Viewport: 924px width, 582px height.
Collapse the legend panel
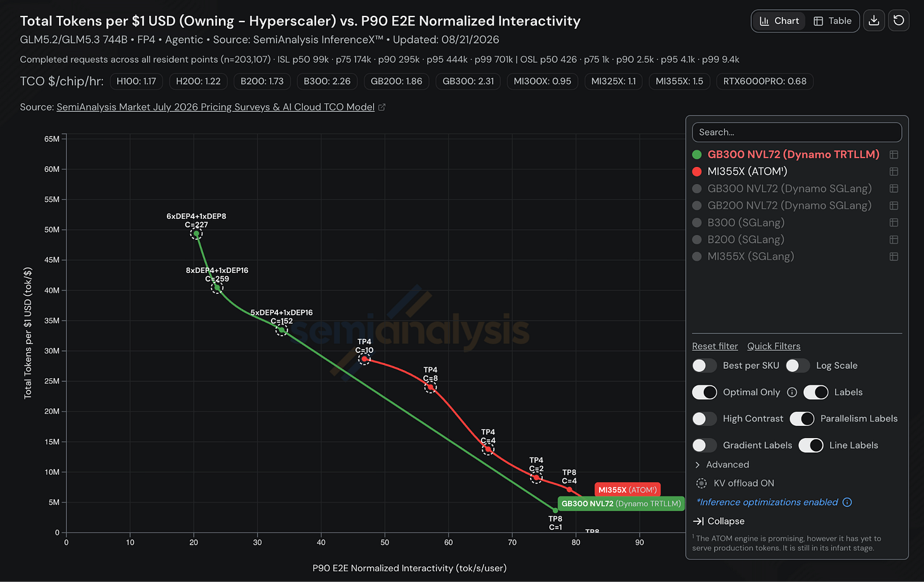coord(719,521)
